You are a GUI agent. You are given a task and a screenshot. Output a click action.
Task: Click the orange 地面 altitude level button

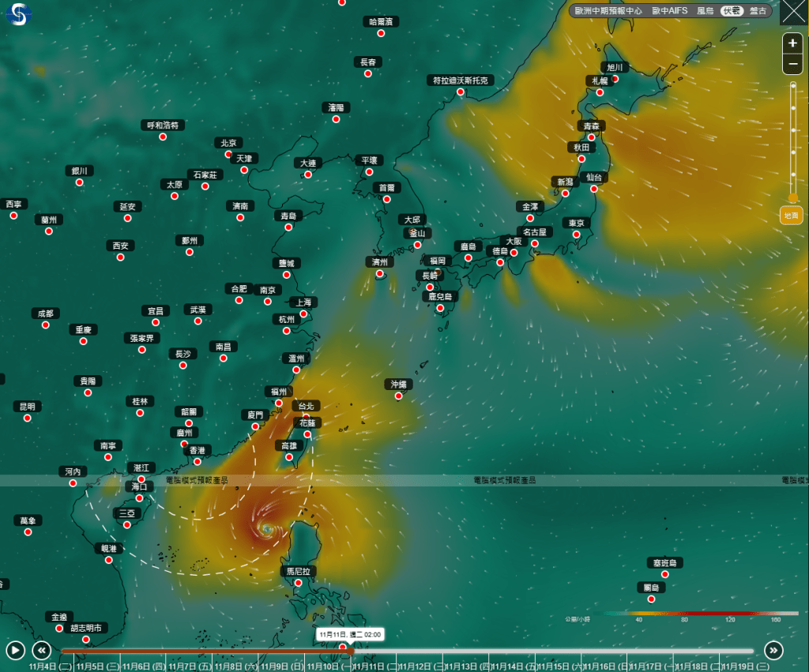tap(792, 215)
